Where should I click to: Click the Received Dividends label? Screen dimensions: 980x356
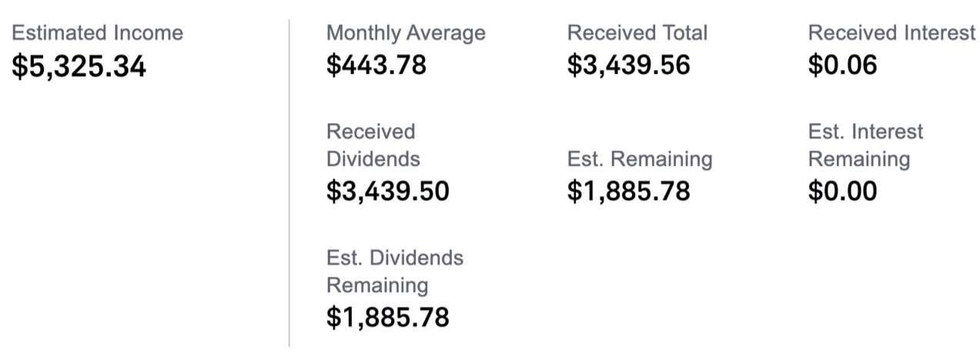(x=373, y=145)
